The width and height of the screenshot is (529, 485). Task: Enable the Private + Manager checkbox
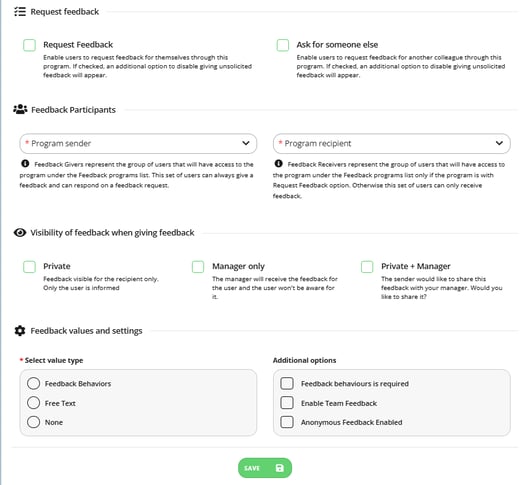pyautogui.click(x=367, y=266)
